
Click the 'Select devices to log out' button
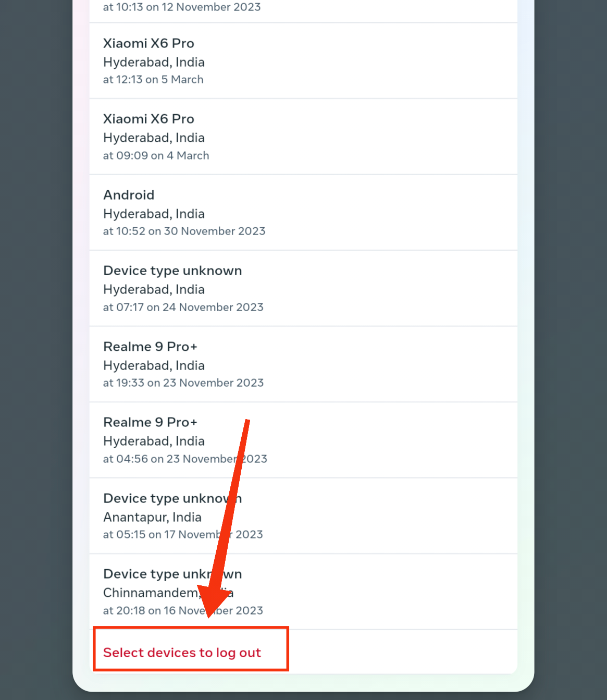tap(182, 653)
